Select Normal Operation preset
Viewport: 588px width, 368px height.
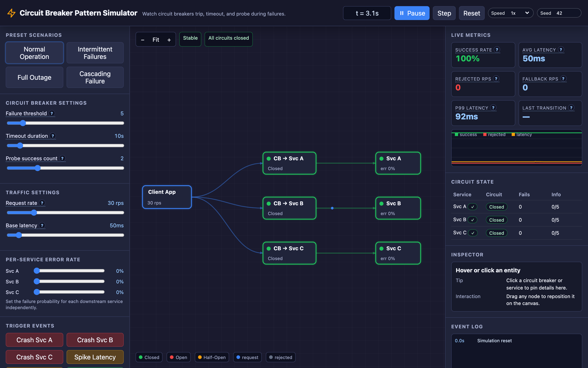pos(35,53)
